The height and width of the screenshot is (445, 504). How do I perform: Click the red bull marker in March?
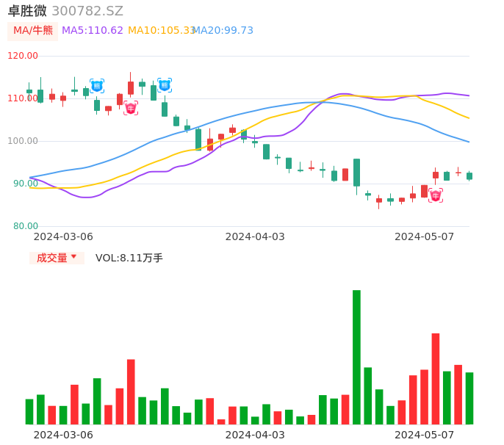(x=131, y=109)
